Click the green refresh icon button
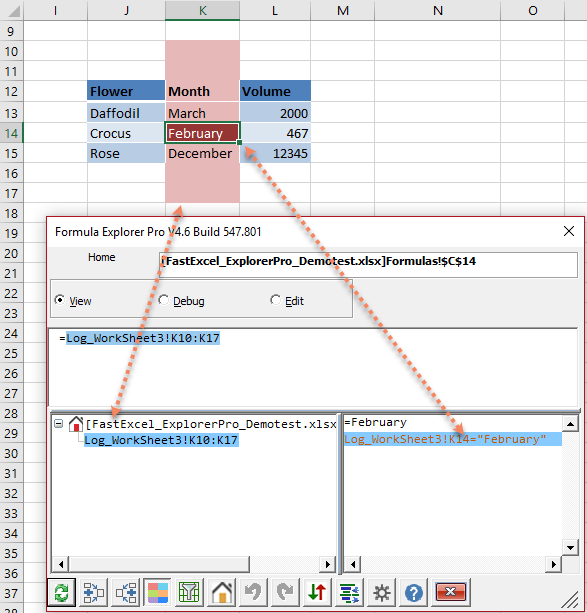The height and width of the screenshot is (613, 587). coord(61,593)
